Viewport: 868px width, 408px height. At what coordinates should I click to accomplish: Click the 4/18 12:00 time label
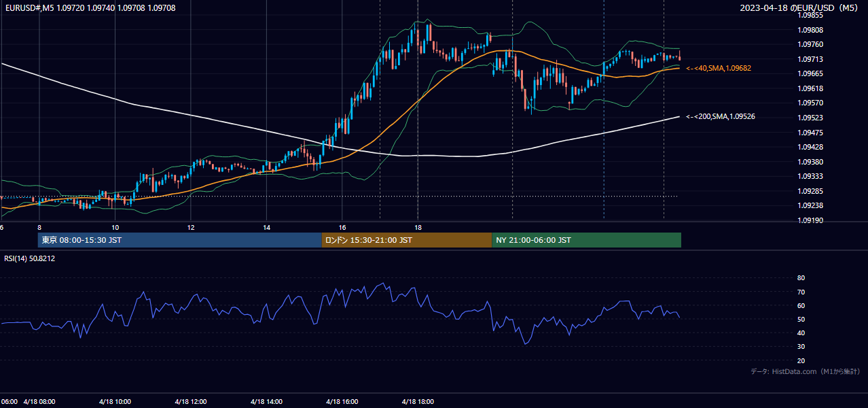coord(191,402)
